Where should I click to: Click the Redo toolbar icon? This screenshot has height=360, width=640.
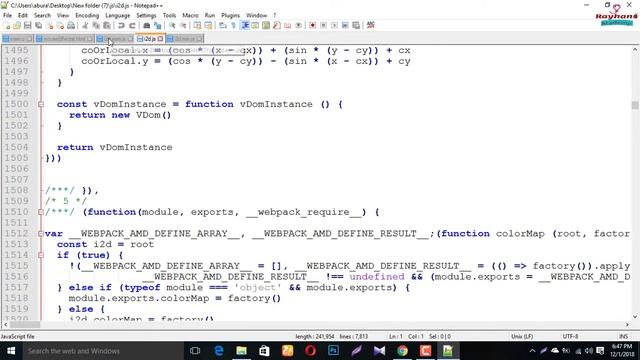click(132, 25)
